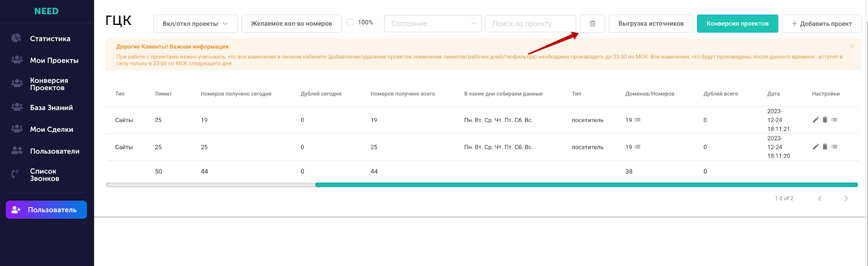Screen dimensions: 868x266
Task: Click the Дублей всего column header
Action: click(x=721, y=94)
